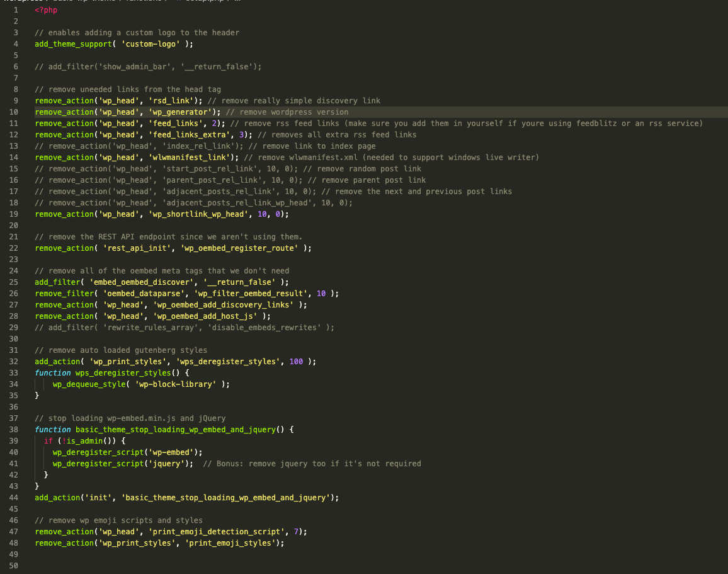The image size is (728, 574).
Task: Click the 'wp-block-library' string
Action: [176, 384]
